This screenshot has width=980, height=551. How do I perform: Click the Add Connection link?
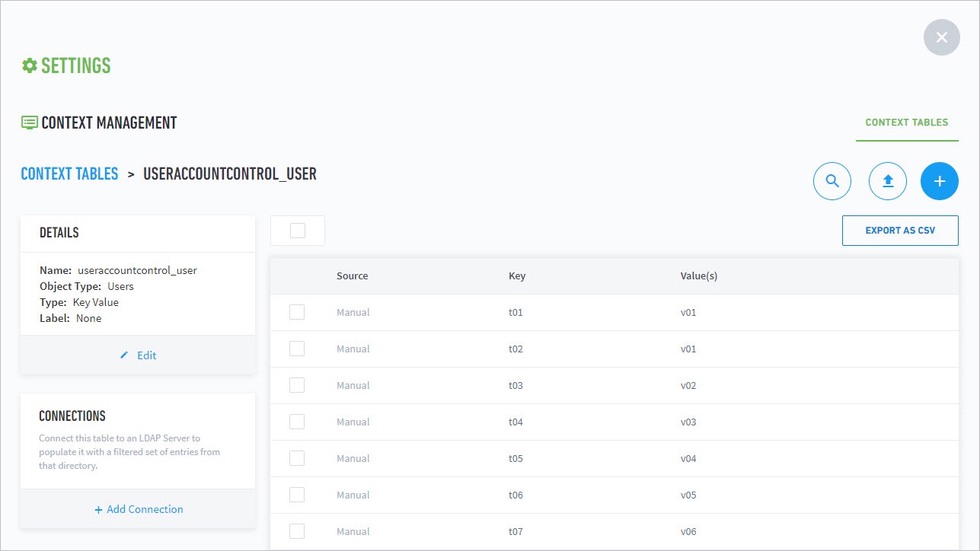[139, 509]
